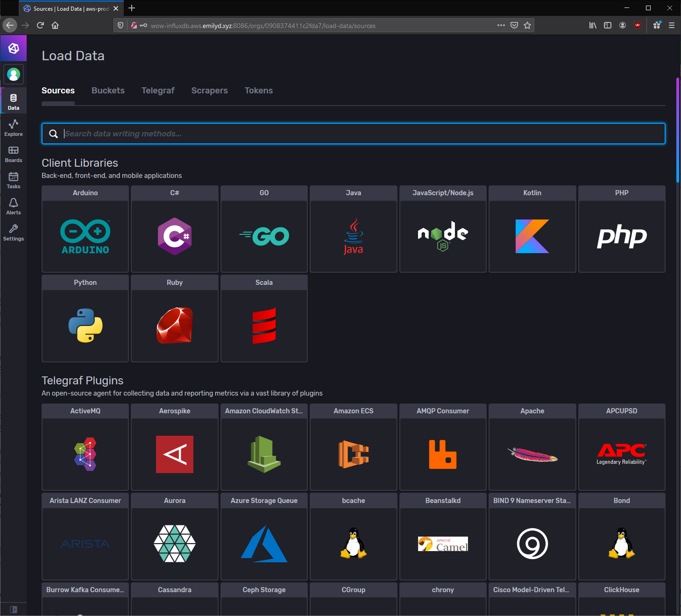This screenshot has width=681, height=616.
Task: Choose the Scala client library logo
Action: coord(264,326)
